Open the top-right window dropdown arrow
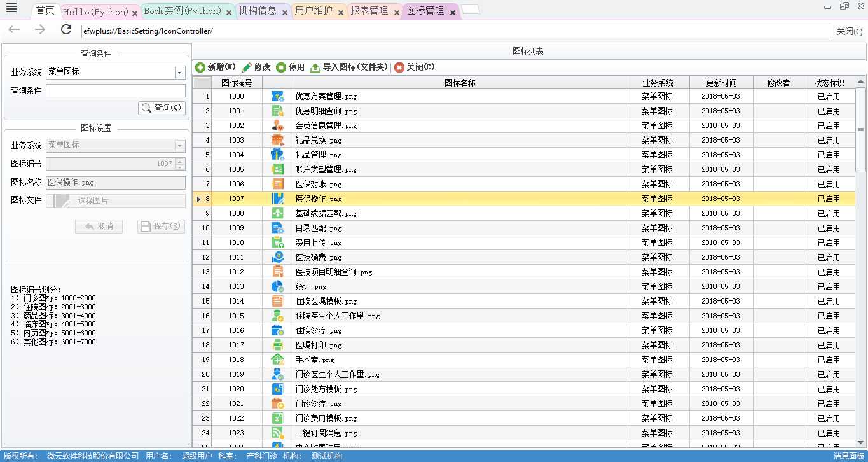Viewport: 868px width, 462px height. (826, 7)
